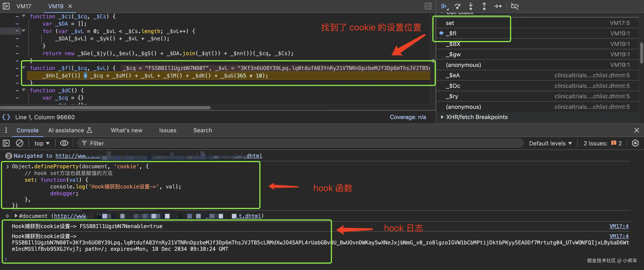Create a live expression with eye icon
This screenshot has height=270, width=644.
pos(64,143)
